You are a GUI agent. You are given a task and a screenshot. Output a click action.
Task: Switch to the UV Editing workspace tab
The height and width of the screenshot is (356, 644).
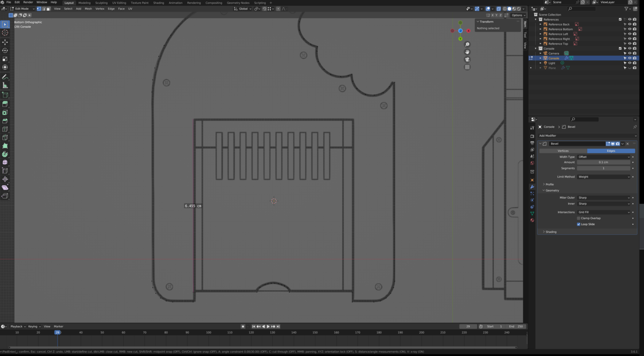pyautogui.click(x=119, y=3)
